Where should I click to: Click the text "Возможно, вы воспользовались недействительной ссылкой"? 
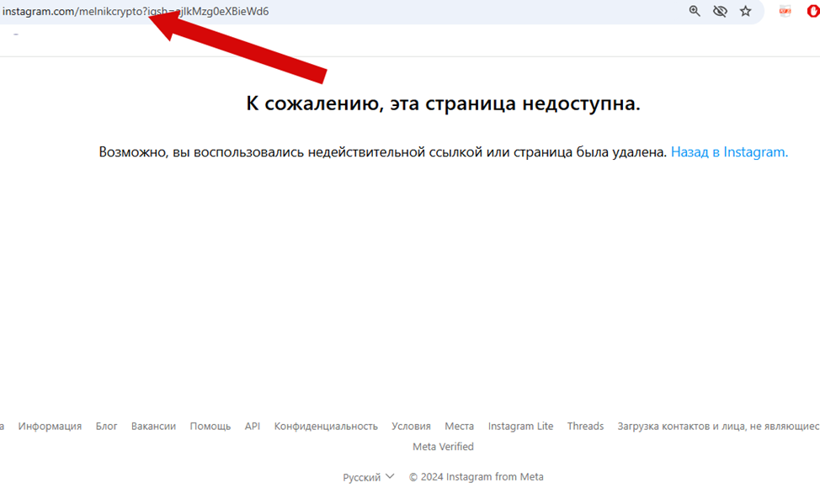tap(290, 152)
